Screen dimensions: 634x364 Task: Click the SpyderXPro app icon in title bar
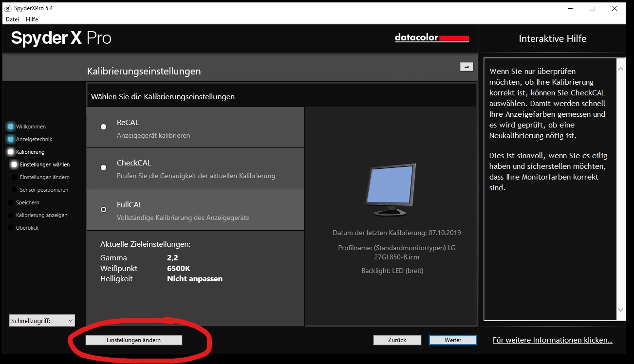coord(9,8)
